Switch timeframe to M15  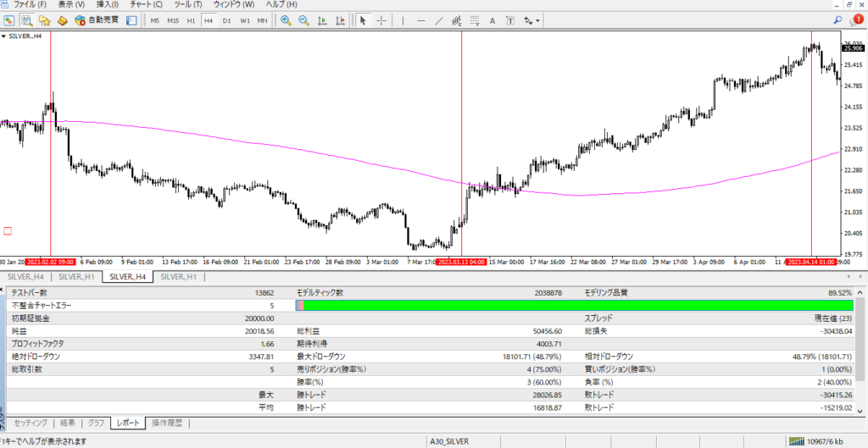click(x=173, y=20)
